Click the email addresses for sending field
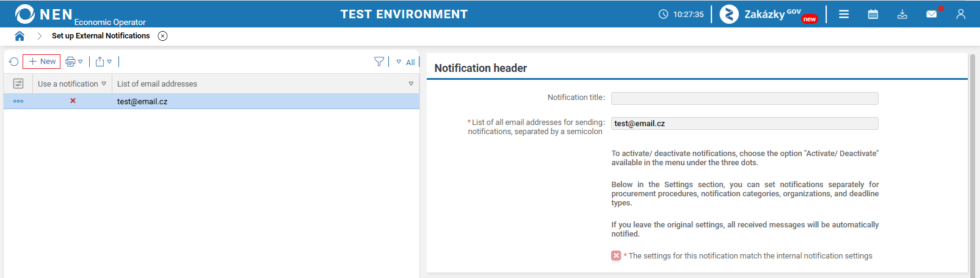 point(744,123)
